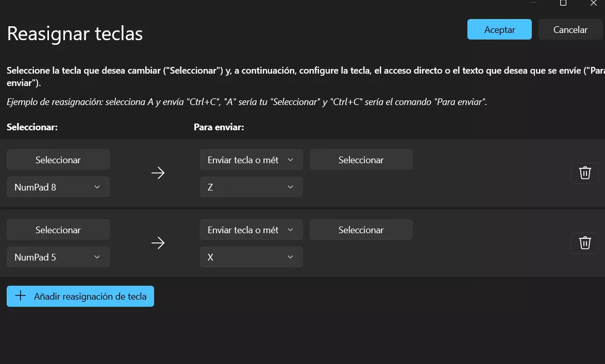This screenshot has height=364, width=605.
Task: Click target Seleccionar button in X row
Action: pos(361,230)
